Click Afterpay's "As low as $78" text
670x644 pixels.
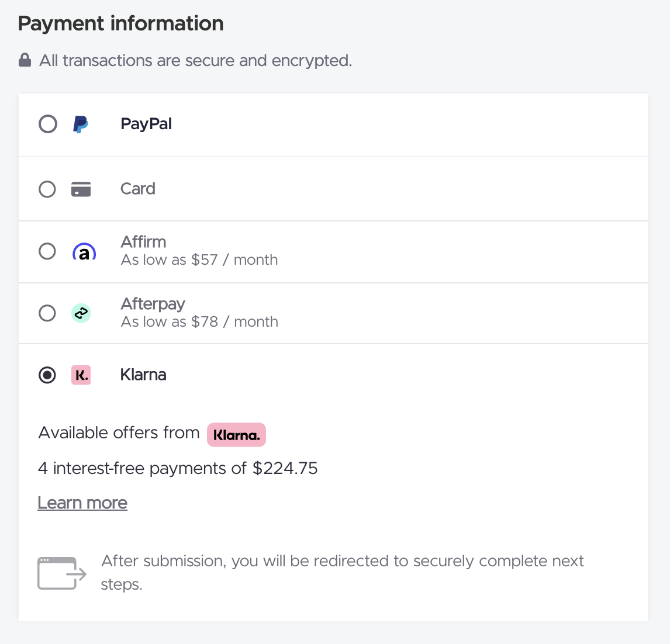click(199, 322)
